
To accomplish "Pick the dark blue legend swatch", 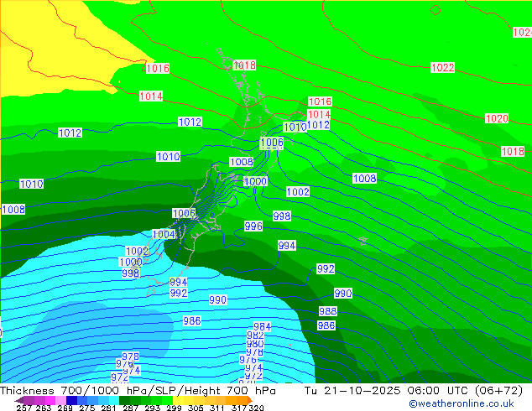I will coord(71,400).
